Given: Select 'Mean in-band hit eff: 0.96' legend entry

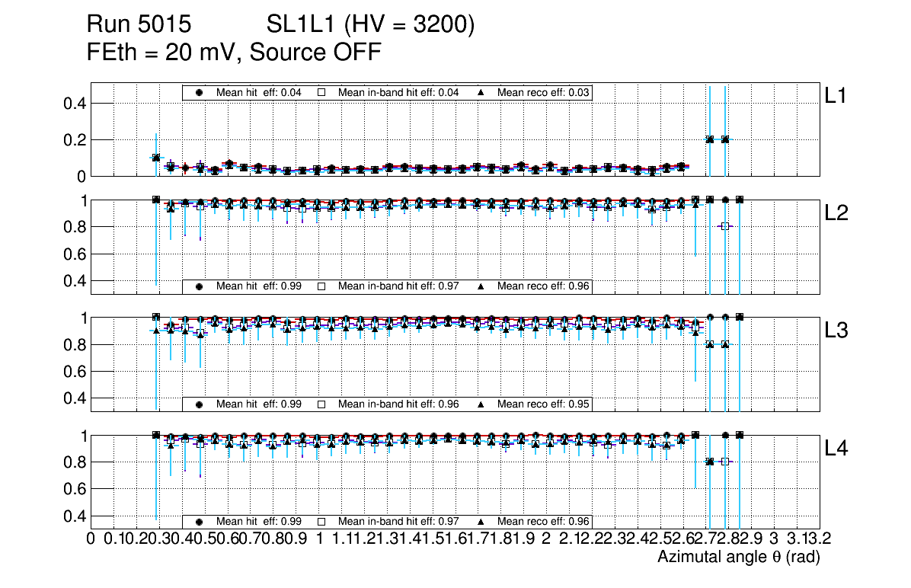Looking at the screenshot, I should pos(398,404).
